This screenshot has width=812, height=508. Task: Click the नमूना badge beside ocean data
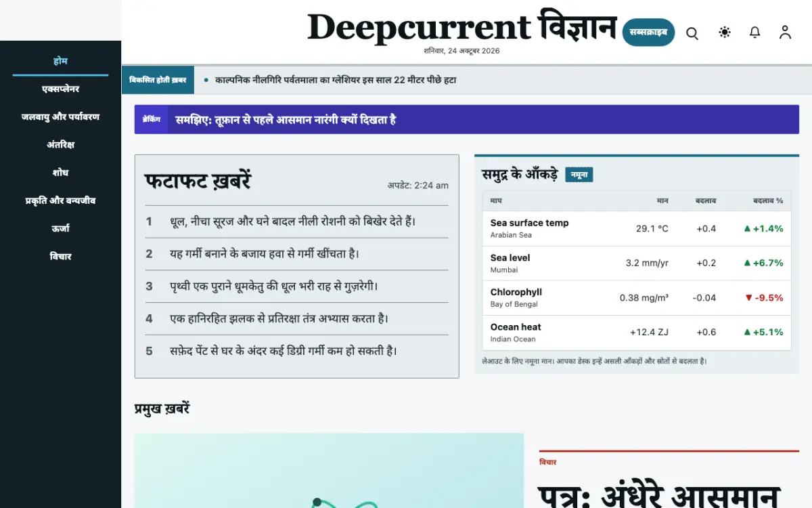pos(579,175)
